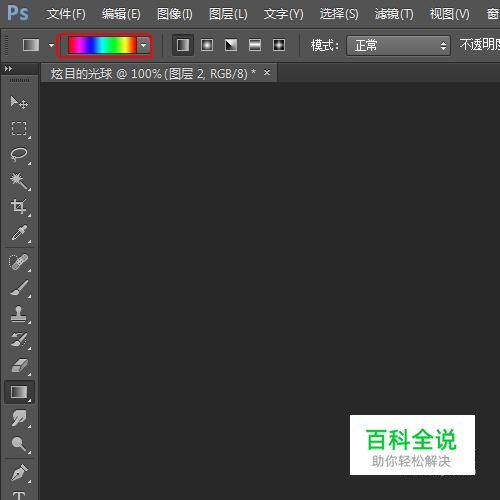This screenshot has width=500, height=500.
Task: Open the 文字(Y) menu
Action: click(284, 14)
